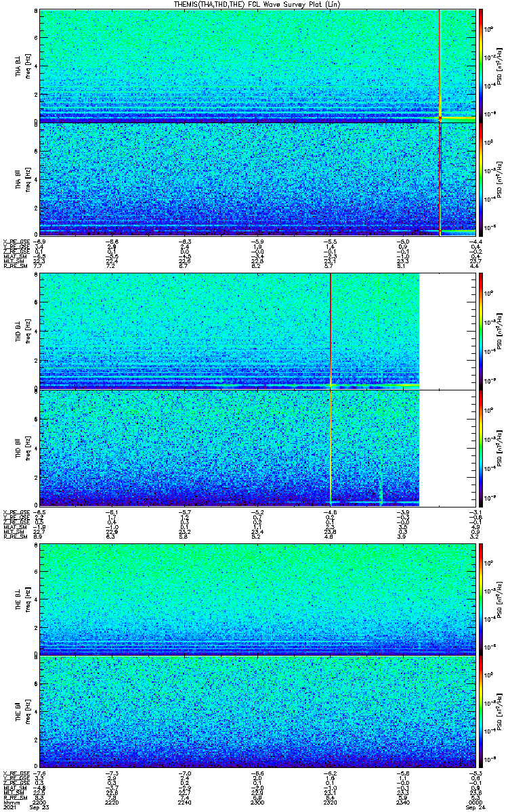Click the "THD B∥ freq [Hz]" axis label
Viewport: 508px width, 812px height.
click(23, 447)
